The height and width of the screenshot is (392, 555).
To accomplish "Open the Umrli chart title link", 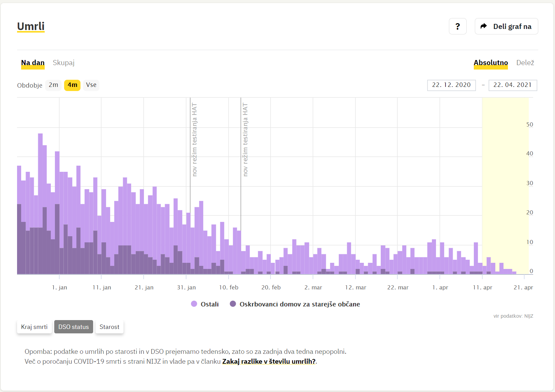I will tap(31, 26).
